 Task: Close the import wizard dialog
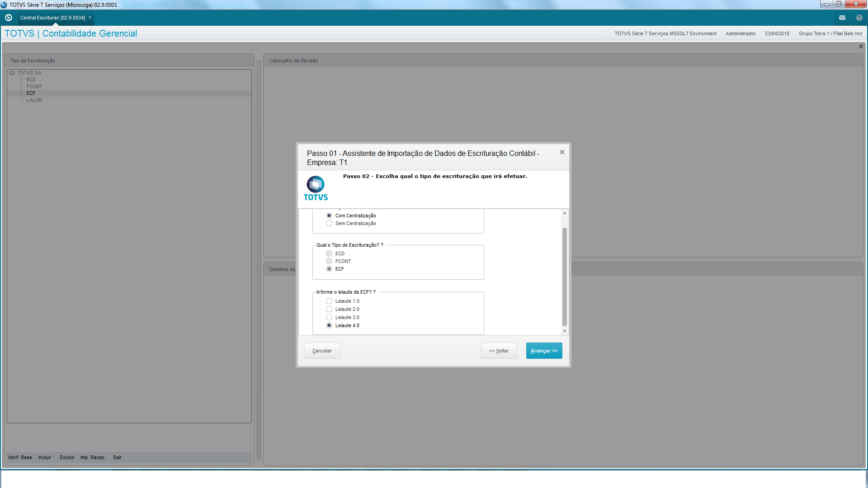coord(562,152)
